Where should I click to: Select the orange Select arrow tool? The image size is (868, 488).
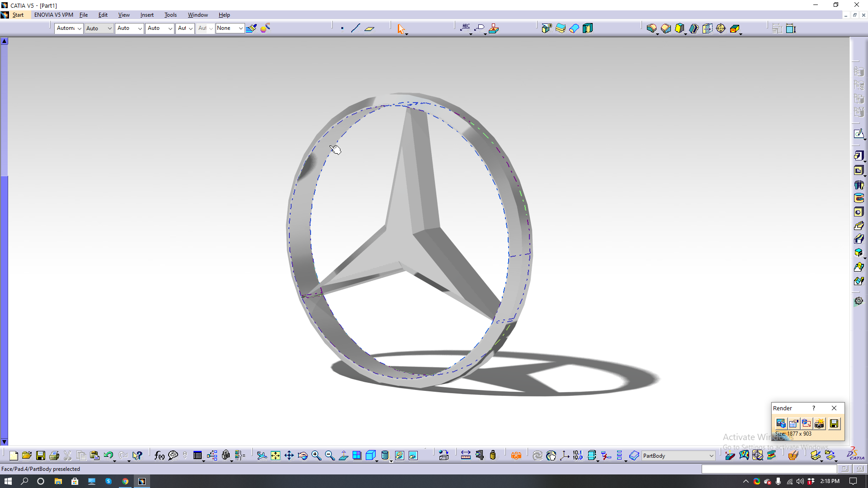point(401,28)
